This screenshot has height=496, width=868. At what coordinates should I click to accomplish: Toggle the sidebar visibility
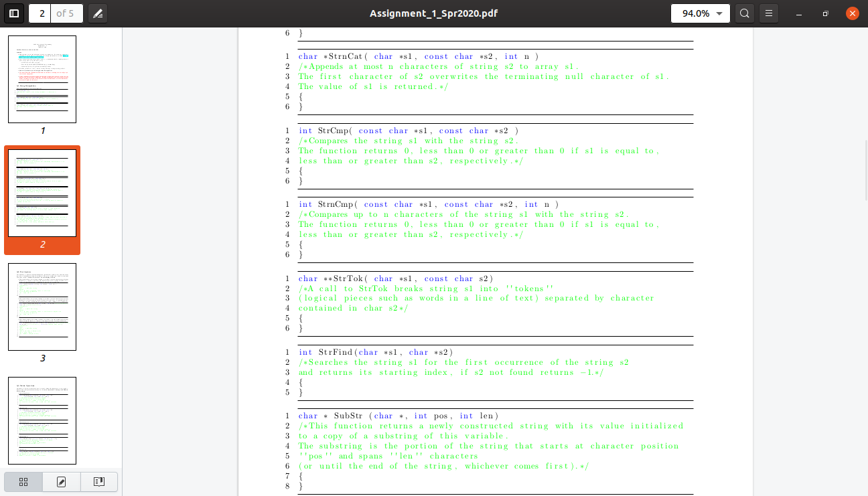13,13
